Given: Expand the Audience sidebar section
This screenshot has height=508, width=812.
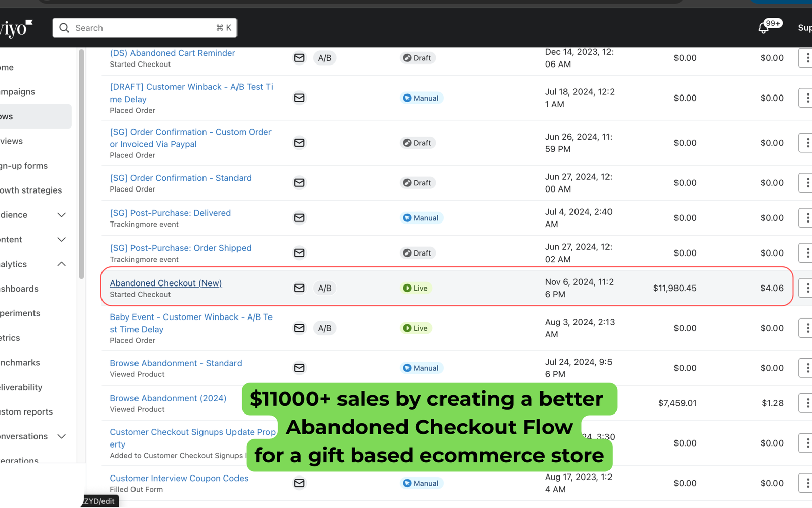Looking at the screenshot, I should click(61, 215).
